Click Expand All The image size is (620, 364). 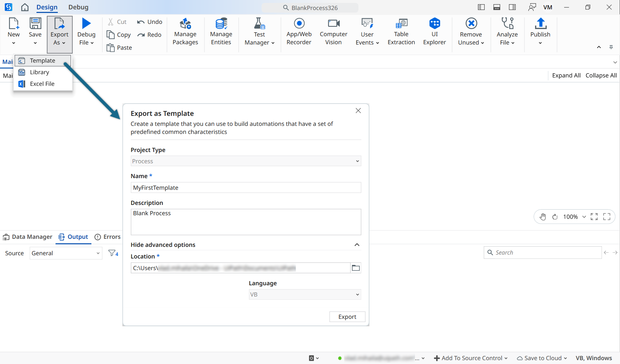point(566,75)
